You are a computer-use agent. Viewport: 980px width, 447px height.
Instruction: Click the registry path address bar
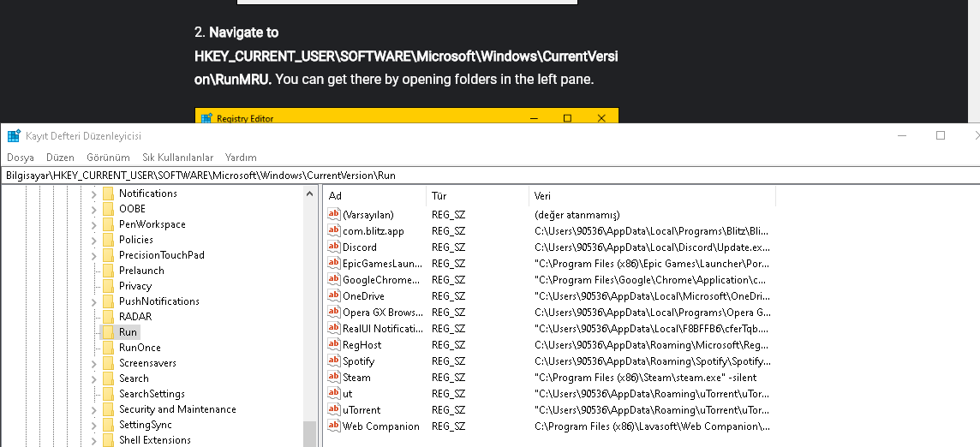tap(490, 176)
